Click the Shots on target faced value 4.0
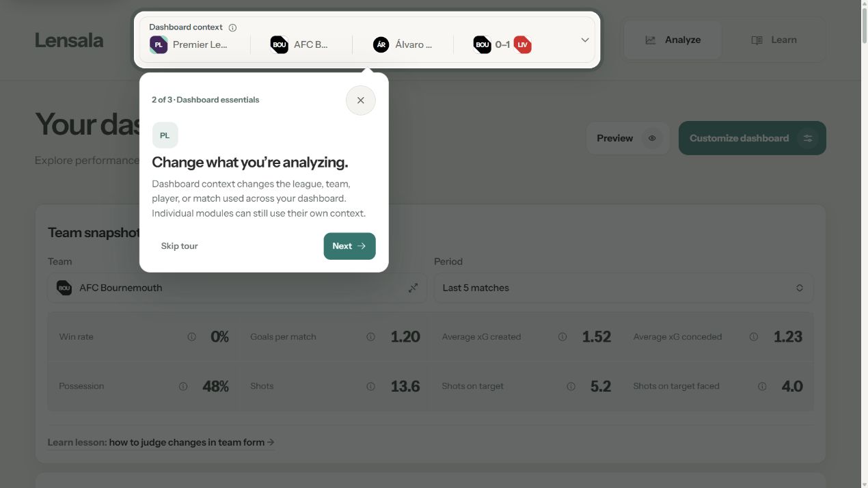Screen dimensions: 868x488 (x=792, y=386)
